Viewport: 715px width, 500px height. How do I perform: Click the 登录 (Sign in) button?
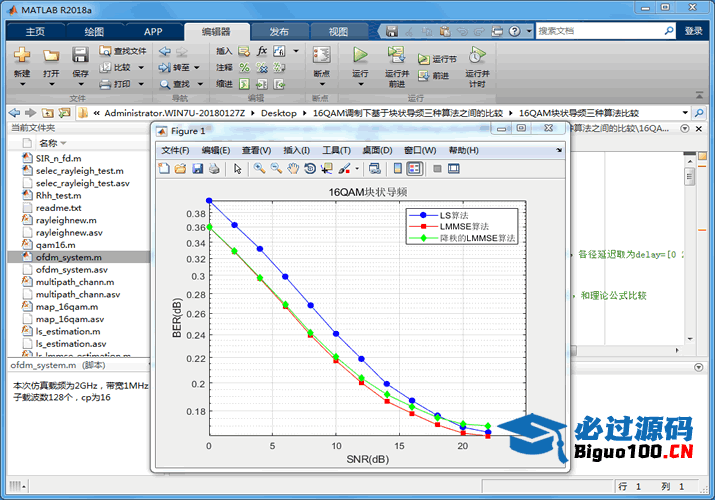[x=693, y=31]
